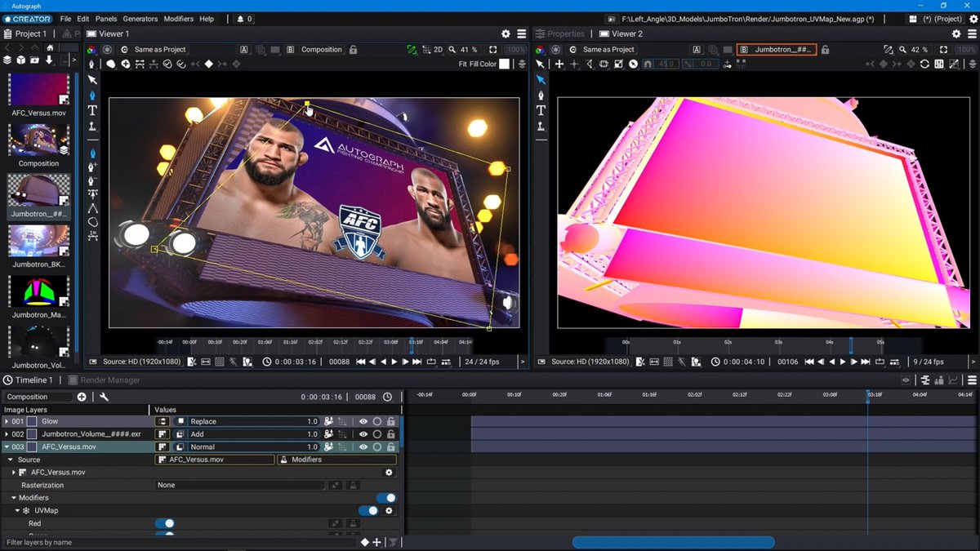Open the zoom magnifier control in Viewer 1
This screenshot has height=551, width=980.
point(452,49)
